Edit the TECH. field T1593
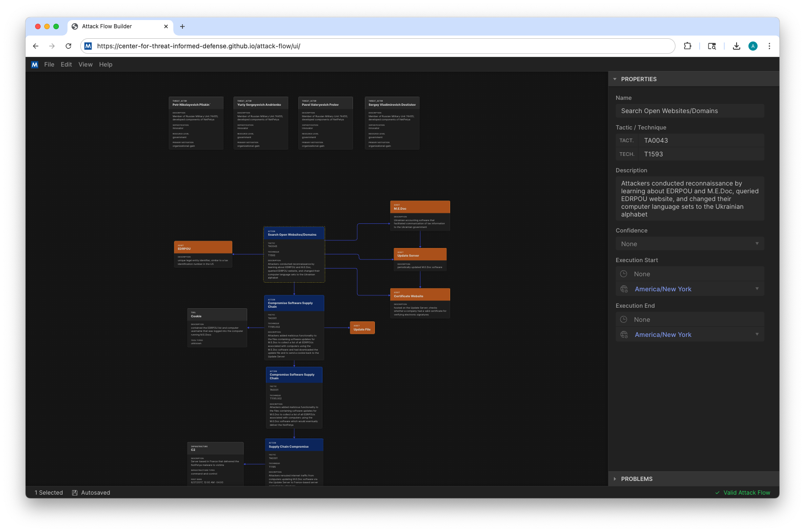 click(701, 154)
